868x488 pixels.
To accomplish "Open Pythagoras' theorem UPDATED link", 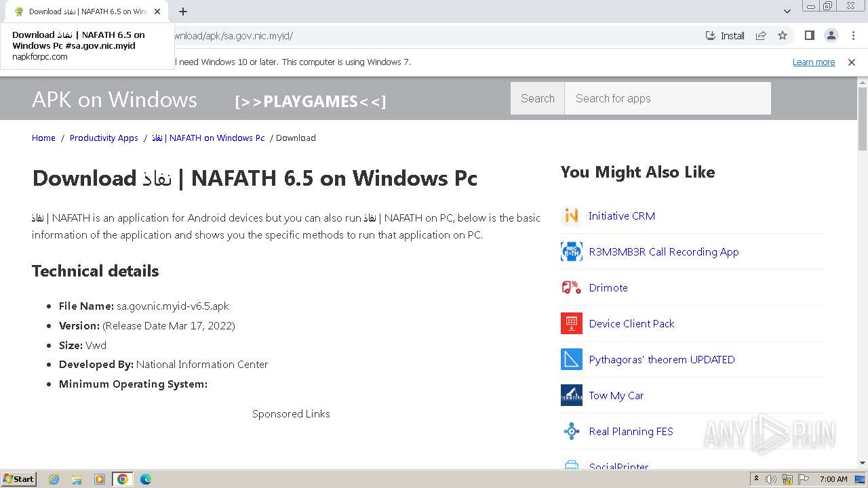I will pos(662,360).
